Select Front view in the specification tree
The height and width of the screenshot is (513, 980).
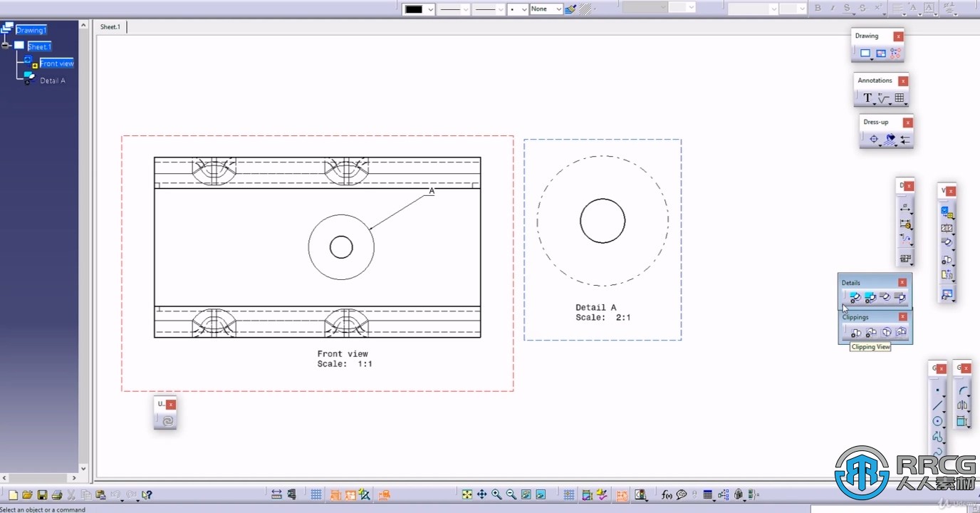(x=56, y=63)
